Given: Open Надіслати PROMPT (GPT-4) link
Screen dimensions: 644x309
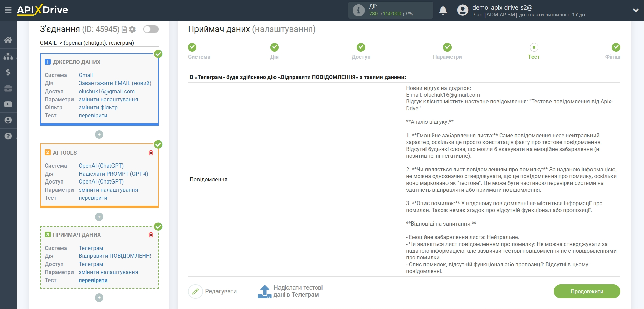Looking at the screenshot, I should [113, 174].
